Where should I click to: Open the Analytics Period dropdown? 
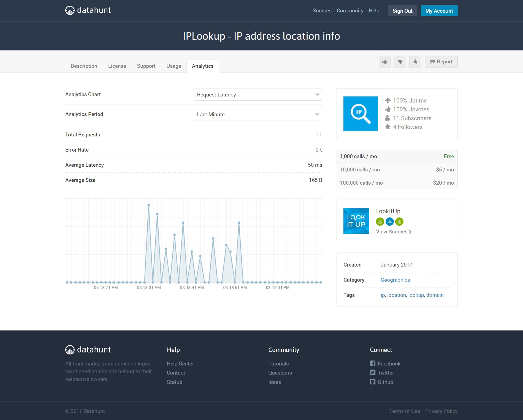[258, 114]
